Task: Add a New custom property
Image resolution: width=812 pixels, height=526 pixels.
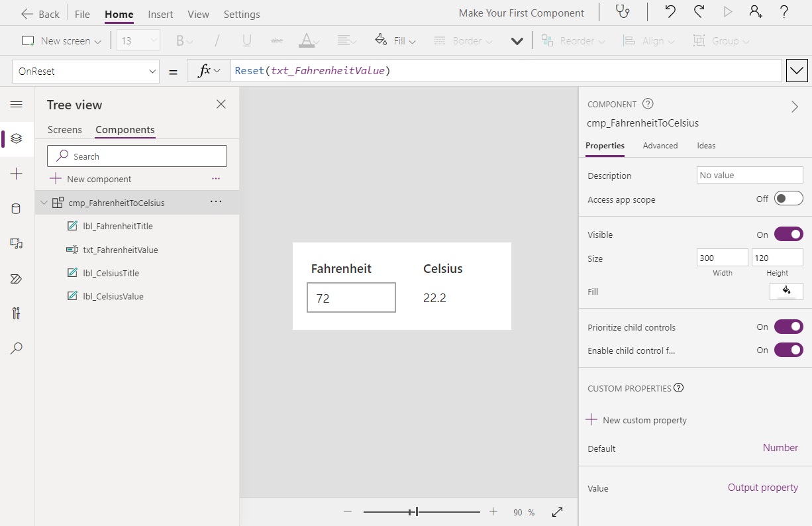Action: [x=636, y=420]
